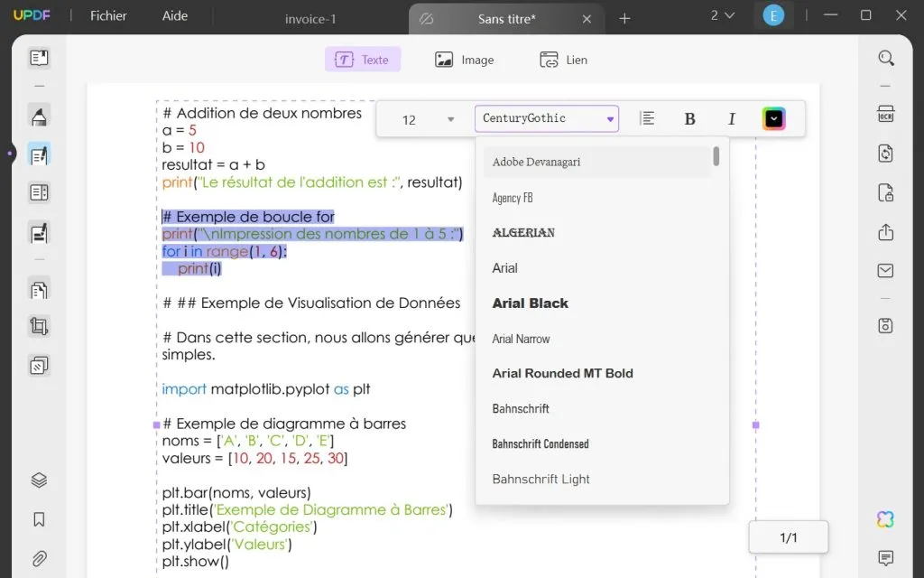Image resolution: width=924 pixels, height=578 pixels.
Task: Open the Crop Pages tool
Action: pyautogui.click(x=39, y=326)
